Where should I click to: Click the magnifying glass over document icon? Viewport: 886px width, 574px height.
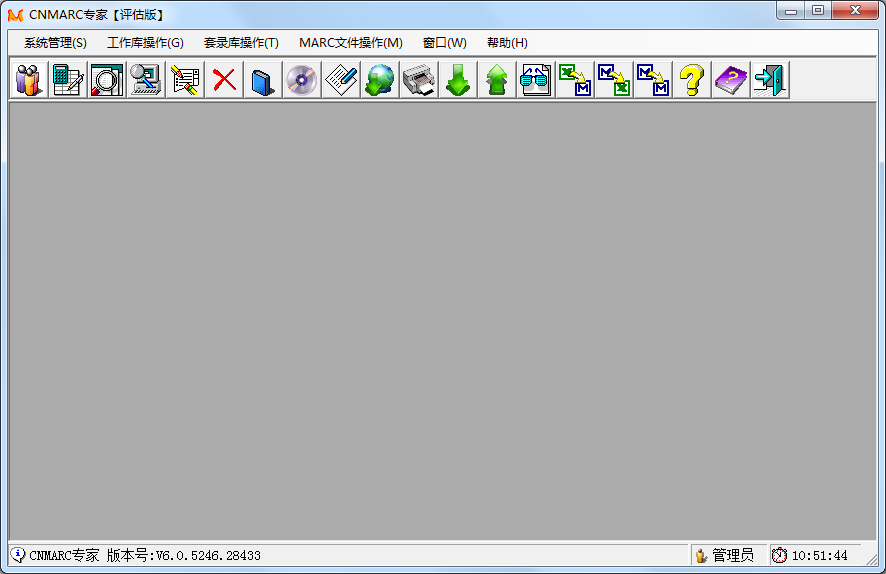(107, 80)
